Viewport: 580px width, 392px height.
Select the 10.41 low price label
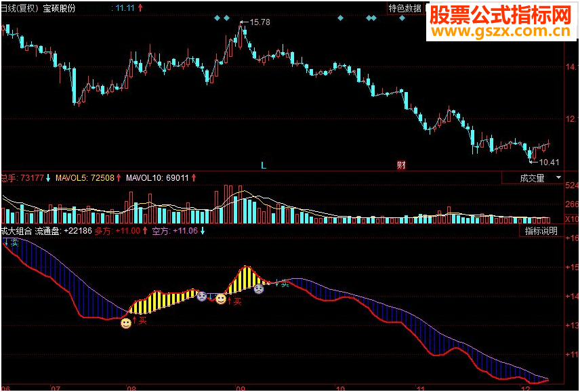pyautogui.click(x=549, y=162)
